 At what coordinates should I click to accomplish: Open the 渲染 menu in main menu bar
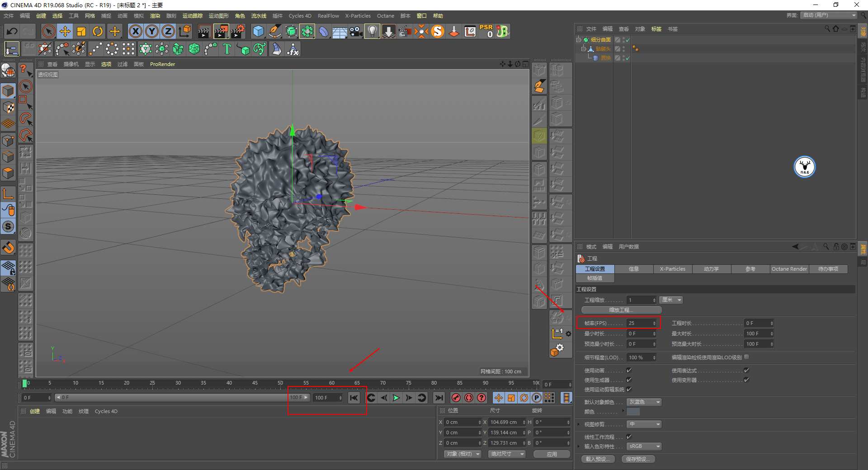point(155,16)
